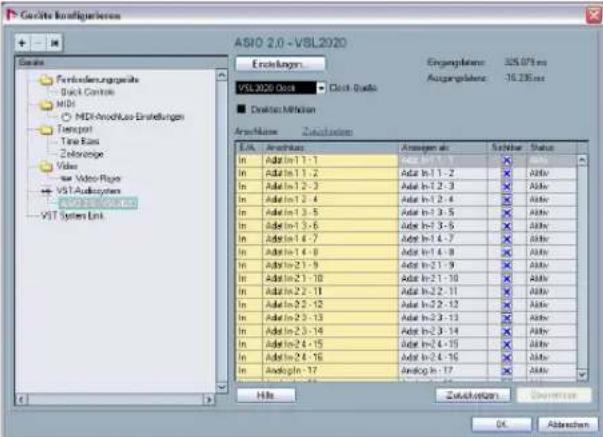Click the down arrow of port table scrollbar
The width and height of the screenshot is (603, 437).
pyautogui.click(x=582, y=374)
